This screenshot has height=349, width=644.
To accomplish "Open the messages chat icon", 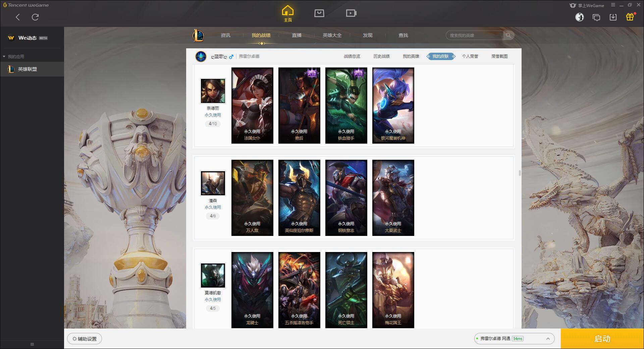I will [x=596, y=17].
